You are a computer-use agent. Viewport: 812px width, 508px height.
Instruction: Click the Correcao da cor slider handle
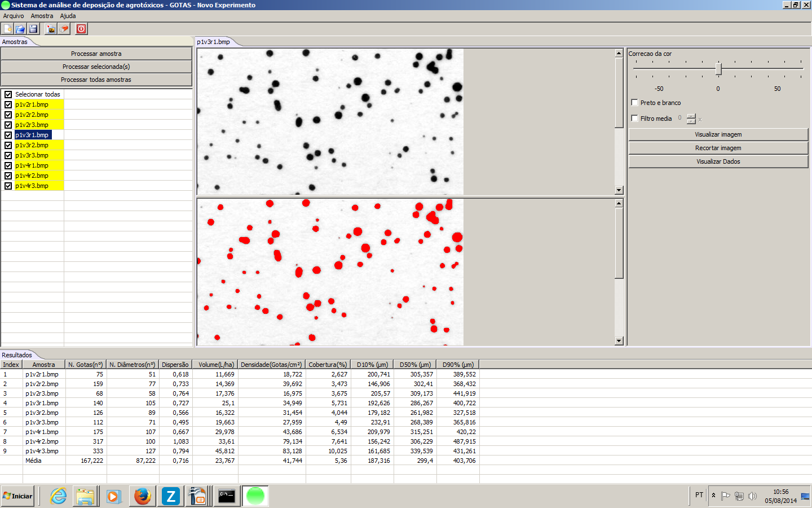[718, 69]
